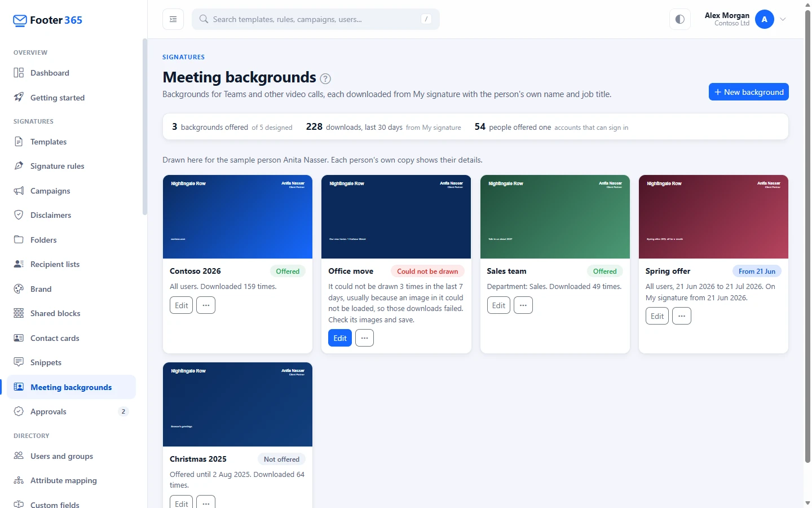Edit the Sales team background
Viewport: 812px width, 508px height.
click(x=498, y=305)
